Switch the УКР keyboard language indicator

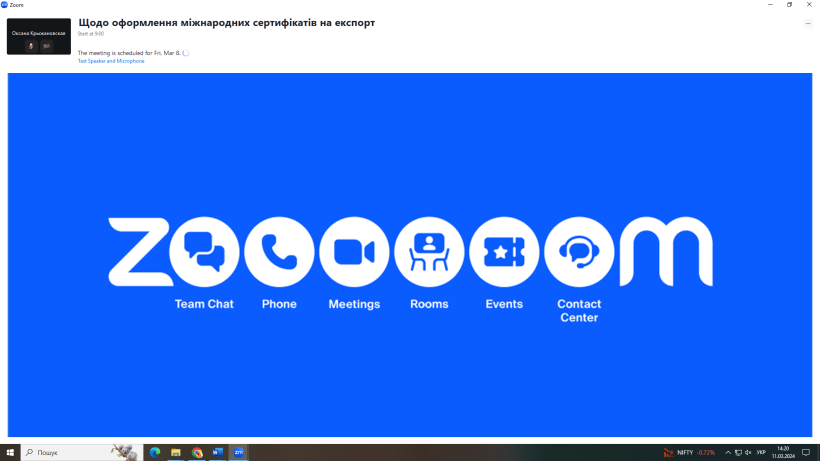click(x=761, y=453)
